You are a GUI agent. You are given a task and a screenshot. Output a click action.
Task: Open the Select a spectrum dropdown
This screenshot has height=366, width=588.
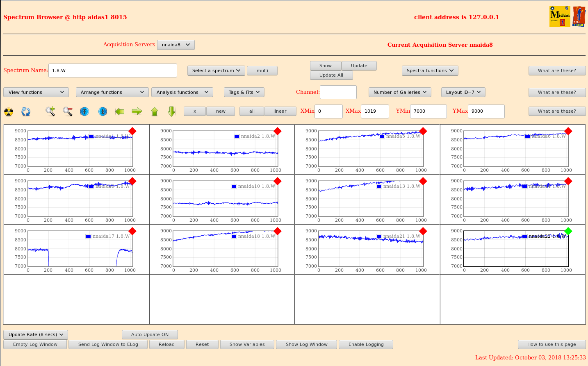(x=216, y=70)
